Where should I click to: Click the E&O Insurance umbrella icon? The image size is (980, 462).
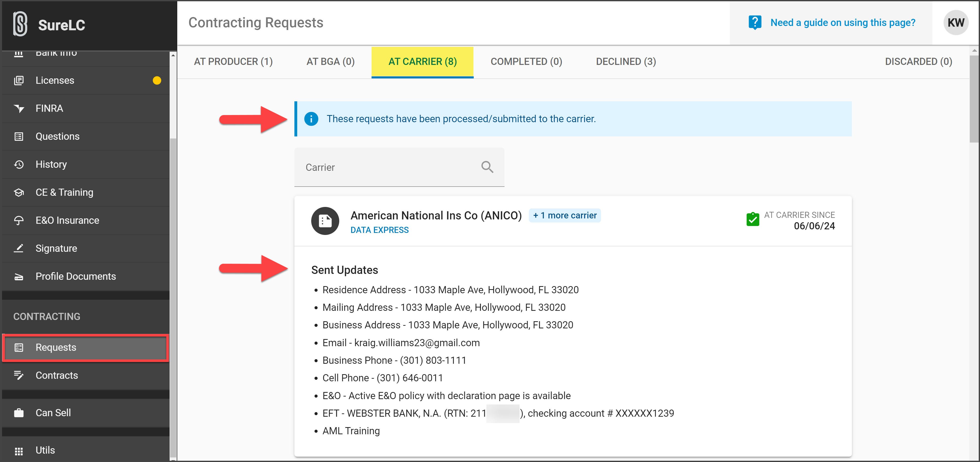pyautogui.click(x=19, y=220)
